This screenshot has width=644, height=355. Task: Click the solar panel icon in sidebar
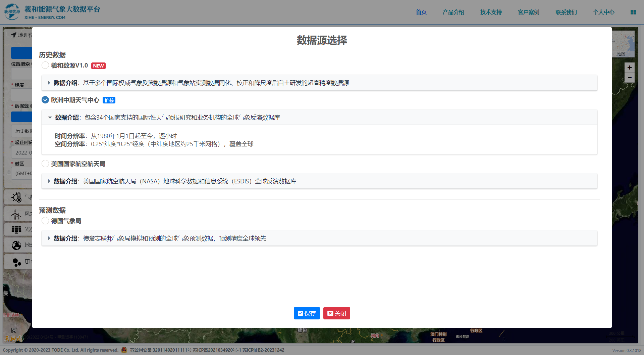click(16, 229)
